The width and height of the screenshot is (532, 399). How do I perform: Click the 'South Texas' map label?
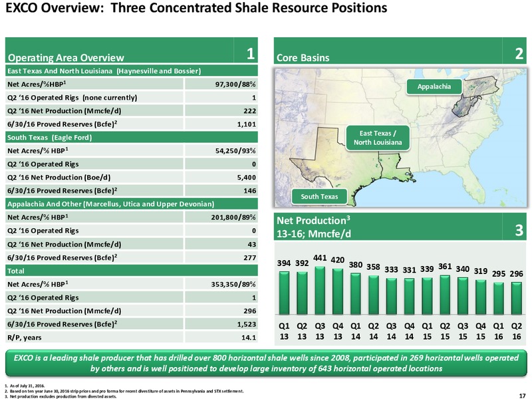[319, 196]
